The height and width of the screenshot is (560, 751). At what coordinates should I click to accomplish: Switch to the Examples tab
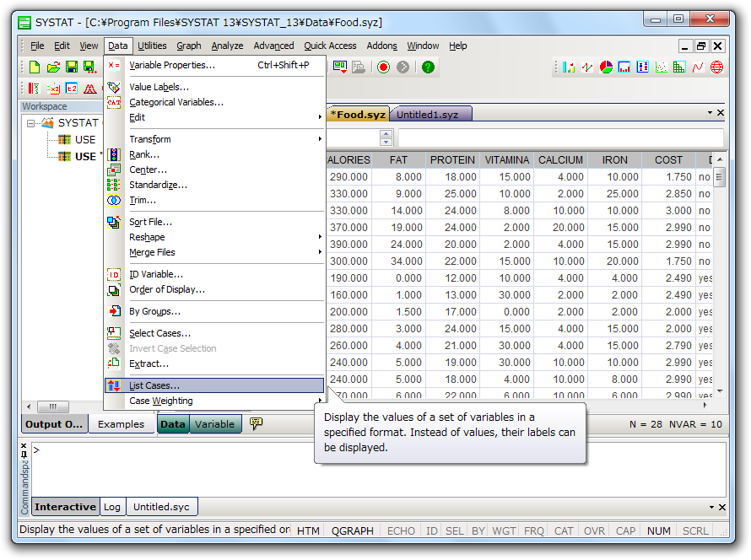point(121,424)
